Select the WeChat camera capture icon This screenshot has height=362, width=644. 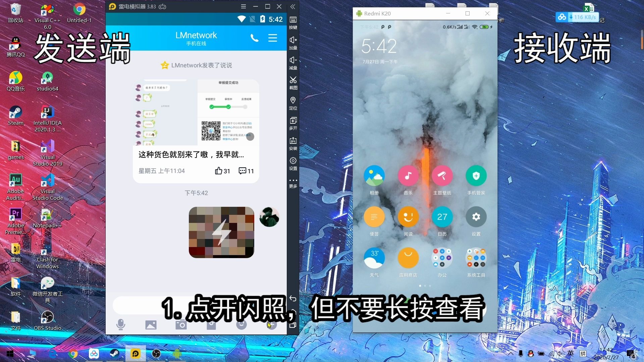181,324
